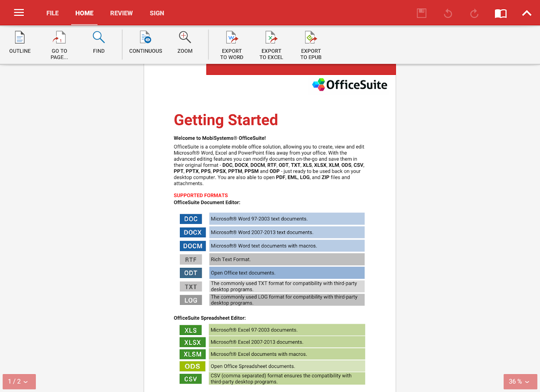
Task: Export the document to Word
Action: (x=232, y=45)
